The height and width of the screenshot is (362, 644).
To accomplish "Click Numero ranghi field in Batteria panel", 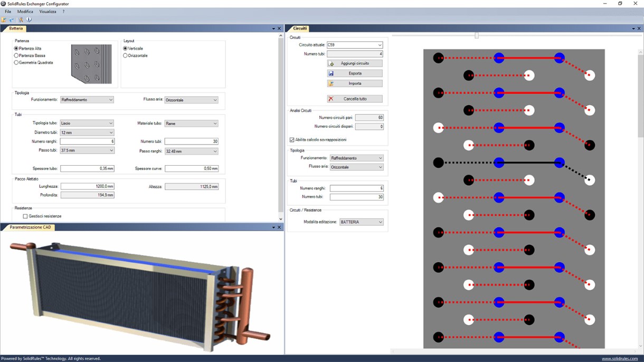I will [x=87, y=141].
